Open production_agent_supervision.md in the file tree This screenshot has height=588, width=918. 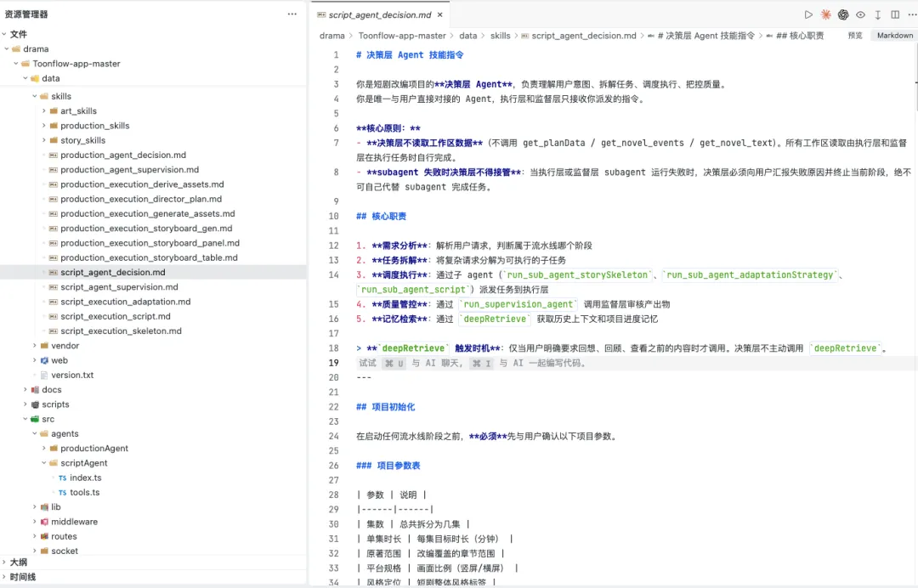pos(129,170)
